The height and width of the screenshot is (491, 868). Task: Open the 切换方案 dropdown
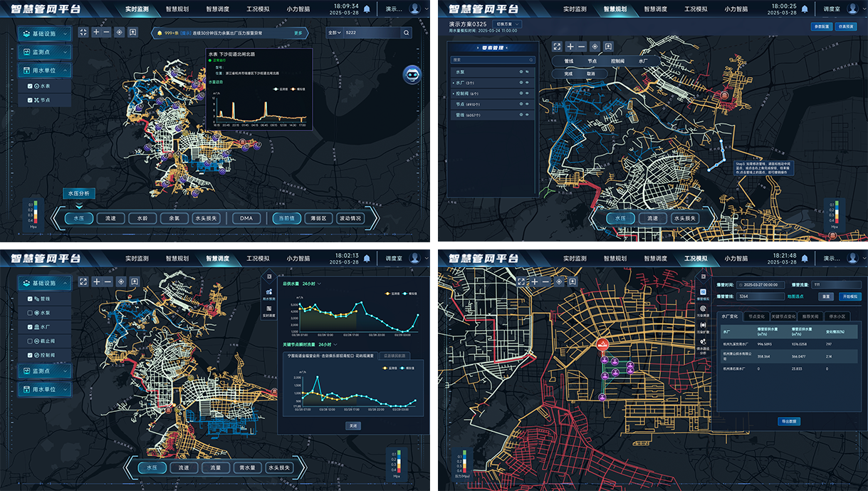tap(507, 24)
